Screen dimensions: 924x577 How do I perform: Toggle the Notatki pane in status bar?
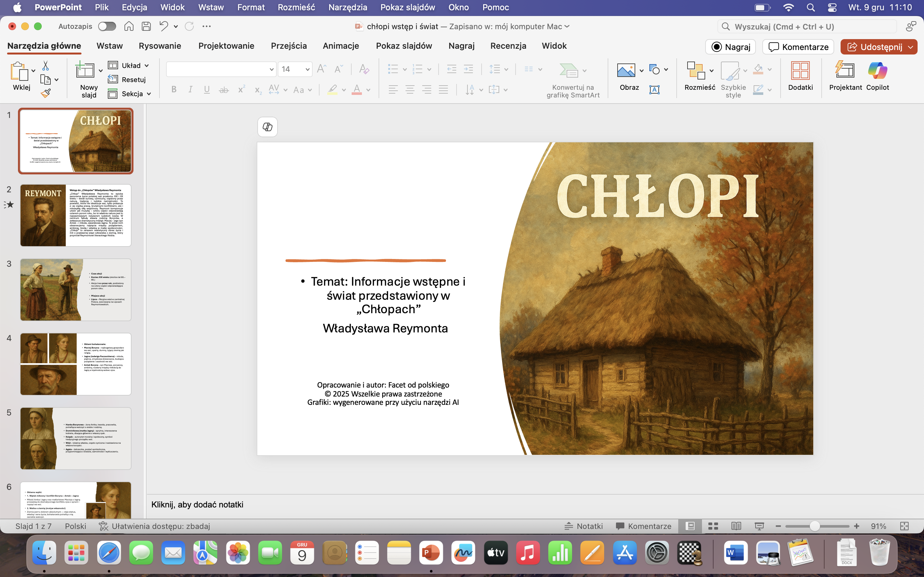click(583, 526)
